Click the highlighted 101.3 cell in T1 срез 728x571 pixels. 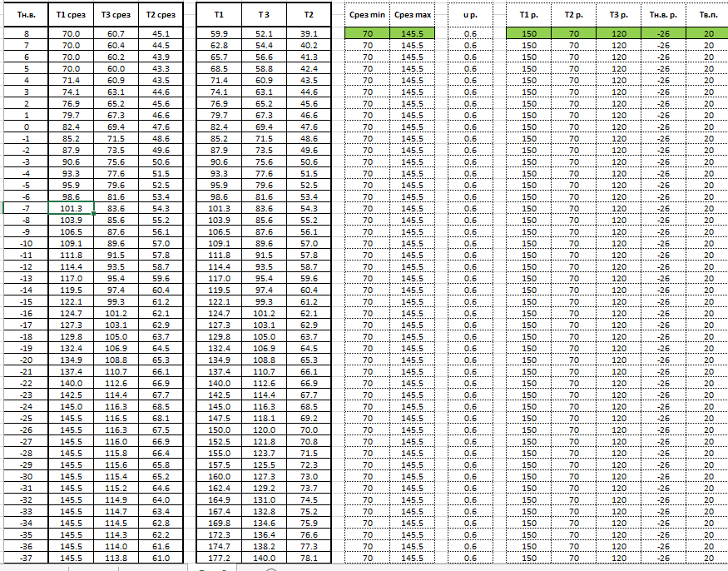click(x=71, y=208)
